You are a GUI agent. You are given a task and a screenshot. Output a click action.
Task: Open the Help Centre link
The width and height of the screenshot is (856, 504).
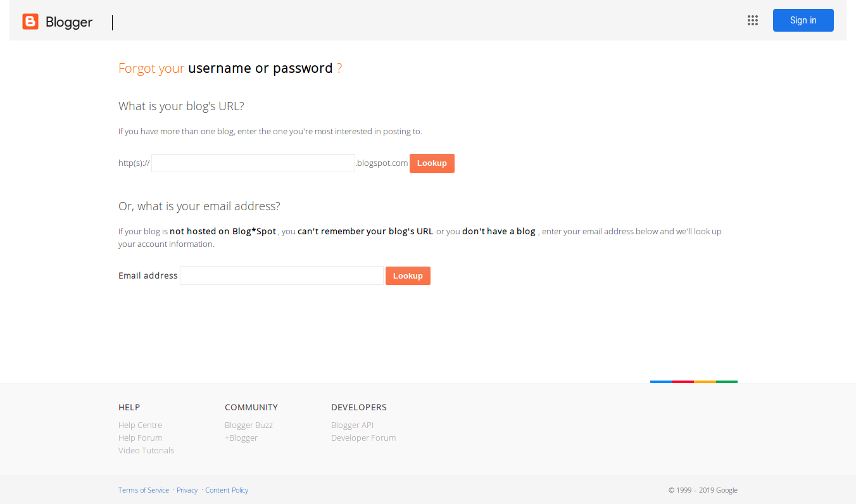[140, 425]
